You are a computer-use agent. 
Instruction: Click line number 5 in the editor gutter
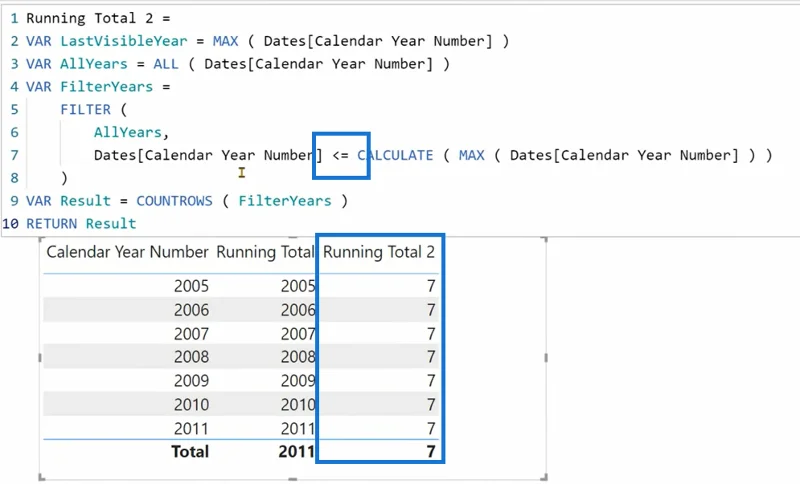14,110
